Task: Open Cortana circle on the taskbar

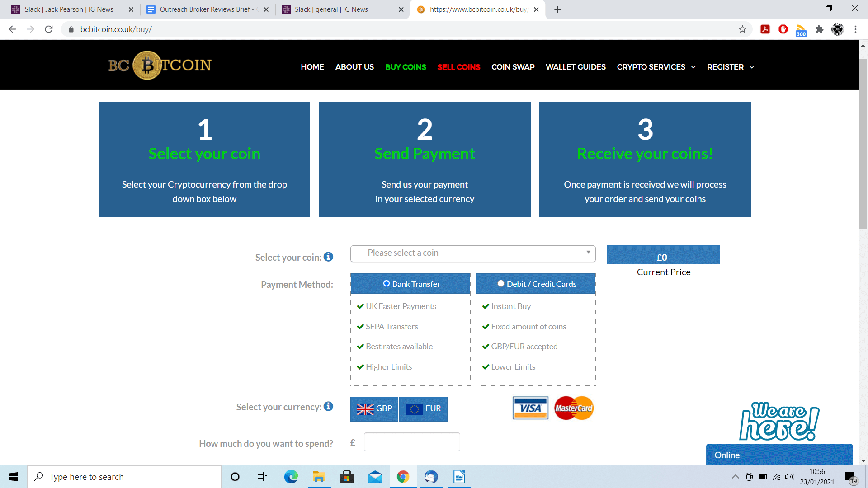Action: [235, 477]
